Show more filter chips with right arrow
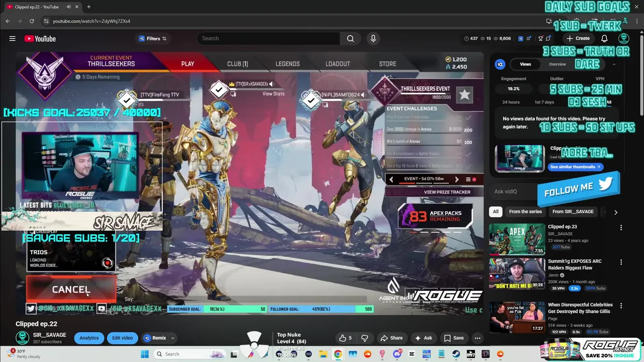This screenshot has width=644, height=362. (615, 212)
